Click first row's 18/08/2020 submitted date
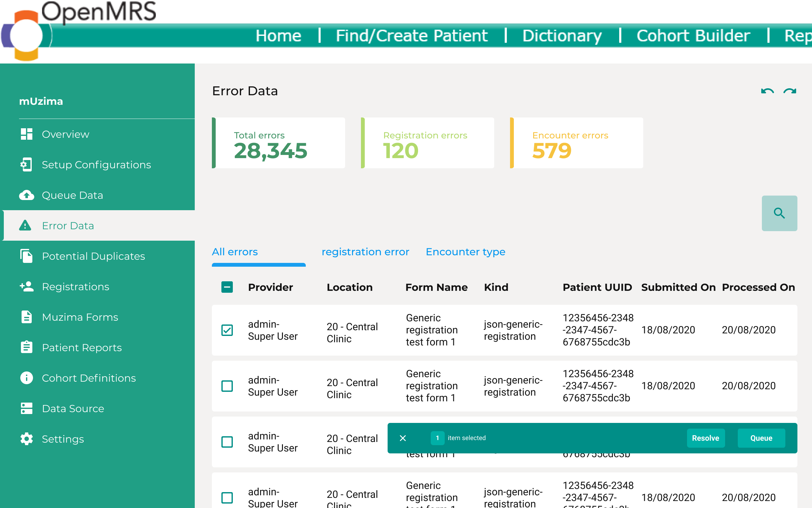 [x=668, y=330]
